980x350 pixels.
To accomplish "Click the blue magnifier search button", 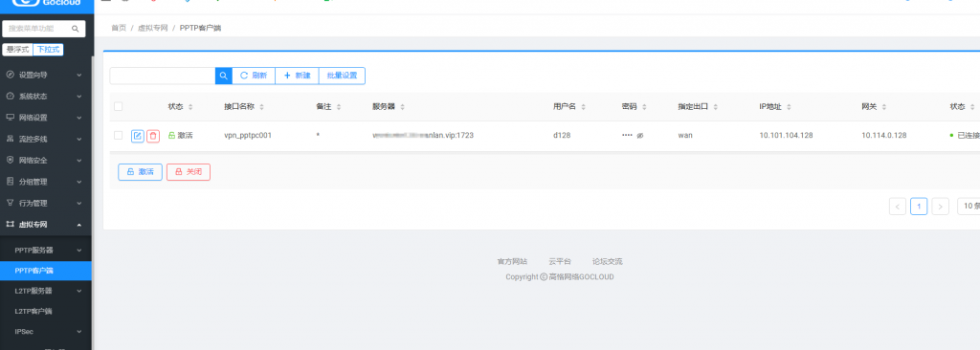I will (224, 76).
